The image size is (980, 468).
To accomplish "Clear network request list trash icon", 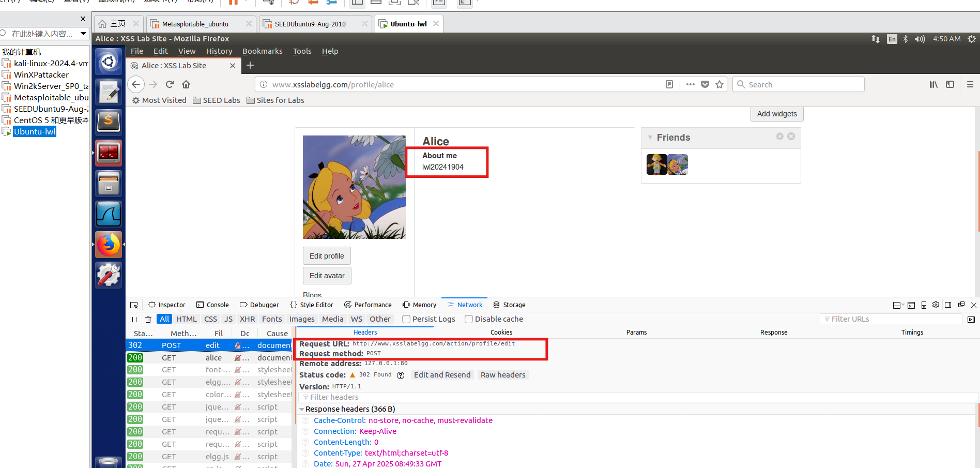I will coord(148,319).
